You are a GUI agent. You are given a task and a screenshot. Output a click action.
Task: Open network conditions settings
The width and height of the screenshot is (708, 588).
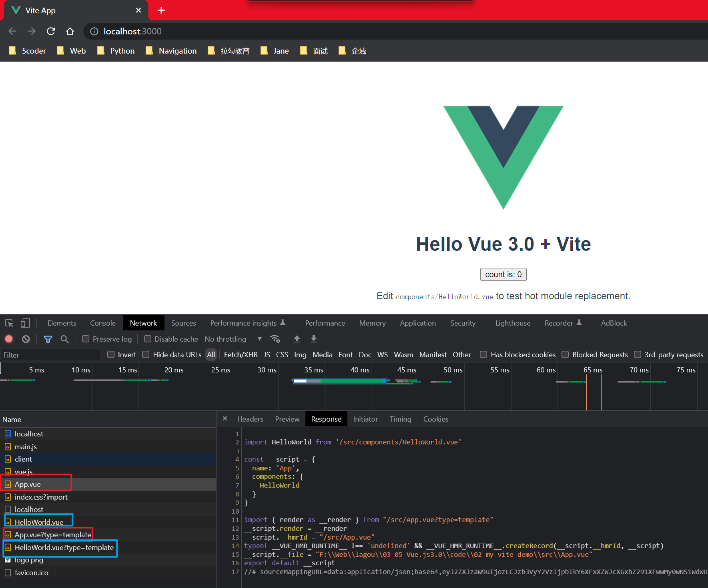275,339
